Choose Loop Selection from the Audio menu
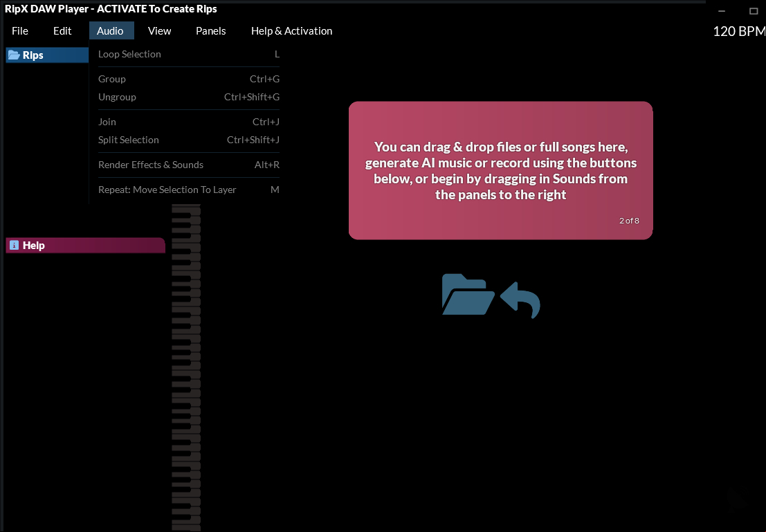The height and width of the screenshot is (532, 766). coord(189,54)
